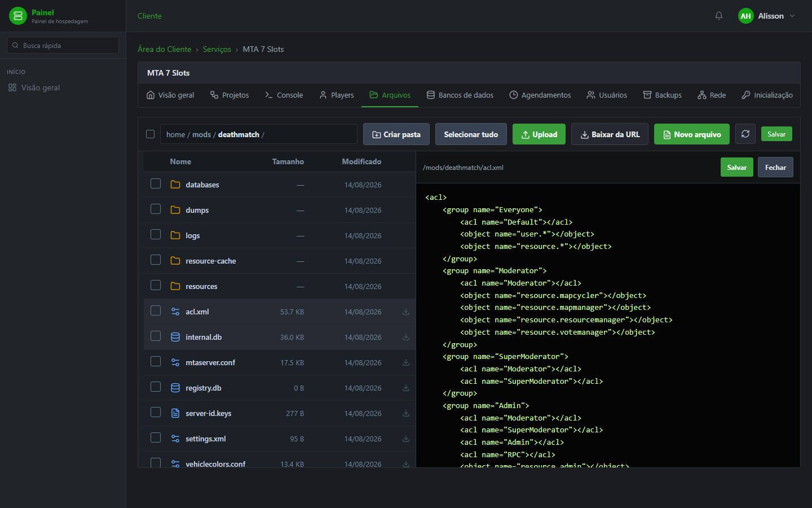Open the notifications bell
Image resolution: width=812 pixels, height=508 pixels.
pos(719,16)
